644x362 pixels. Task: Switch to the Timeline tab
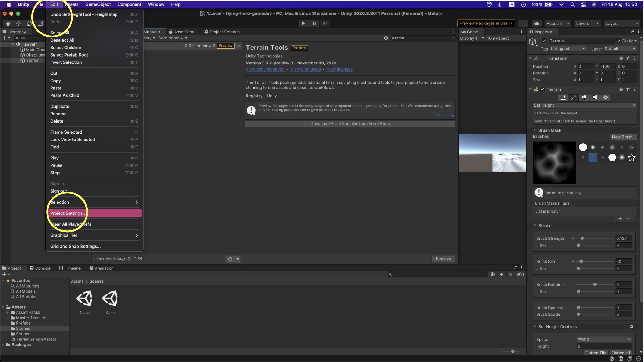(x=70, y=268)
